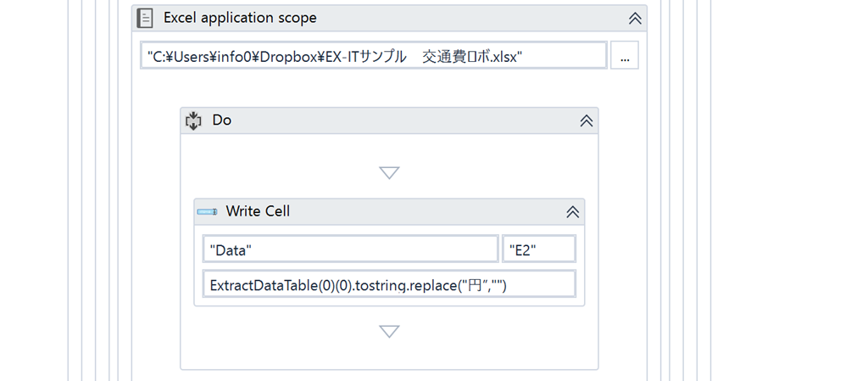Screen dimensions: 868x381
Task: Select the Excel application scope title text
Action: click(240, 18)
